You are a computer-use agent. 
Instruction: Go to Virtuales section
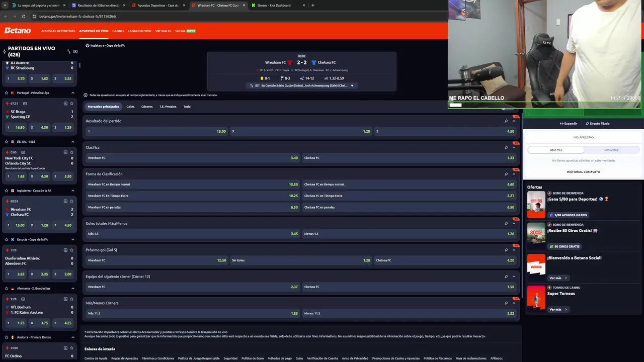[x=163, y=31]
